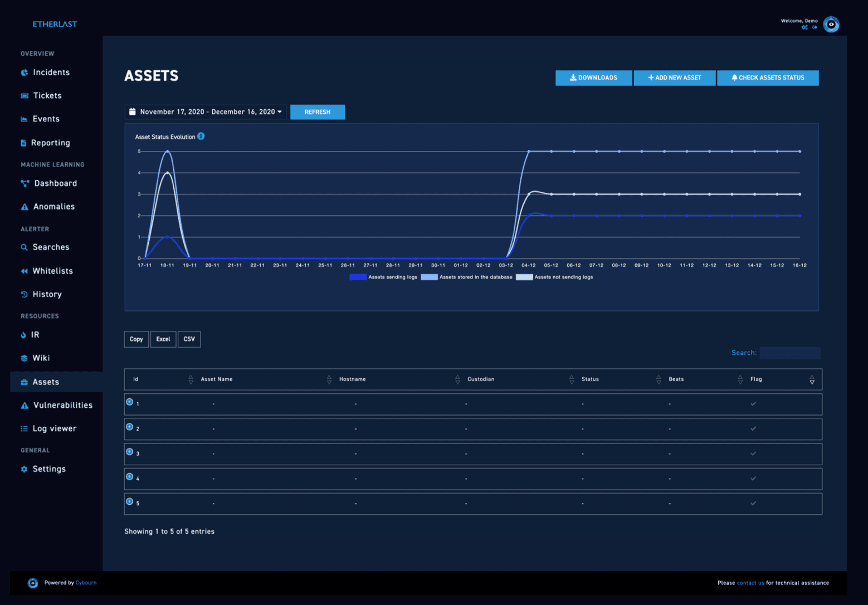Click the table Search input field

789,353
